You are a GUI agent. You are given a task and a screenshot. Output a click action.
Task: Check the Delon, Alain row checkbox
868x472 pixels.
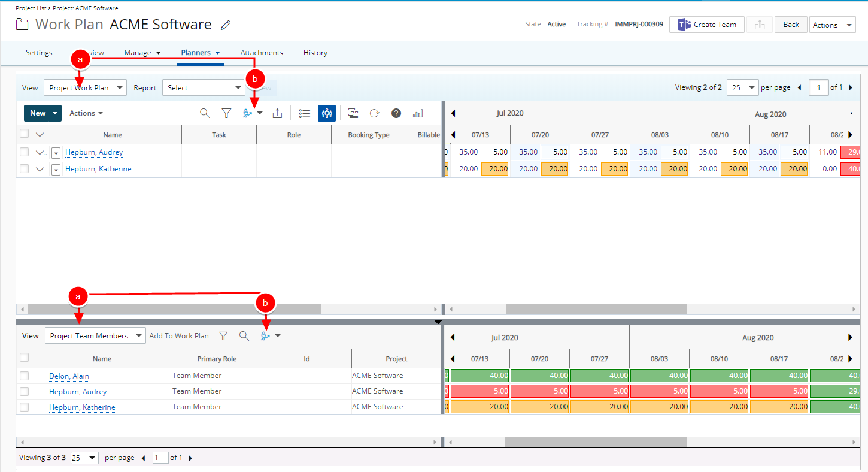[24, 376]
